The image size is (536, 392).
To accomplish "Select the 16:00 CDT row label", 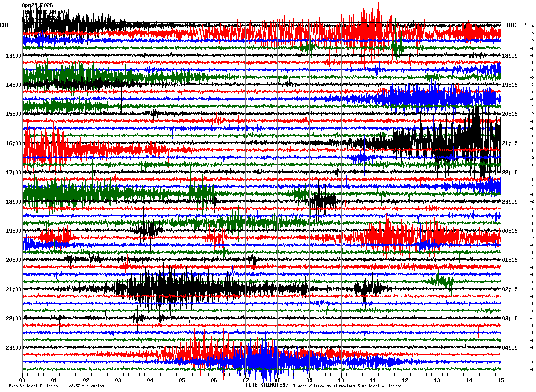I will point(14,143).
